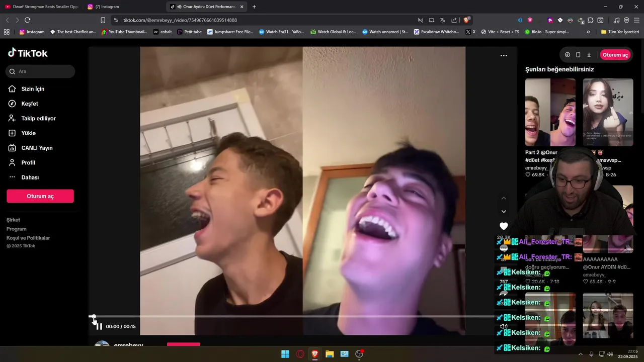This screenshot has width=644, height=362.
Task: Open File Explorer from the taskbar
Action: pyautogui.click(x=330, y=354)
